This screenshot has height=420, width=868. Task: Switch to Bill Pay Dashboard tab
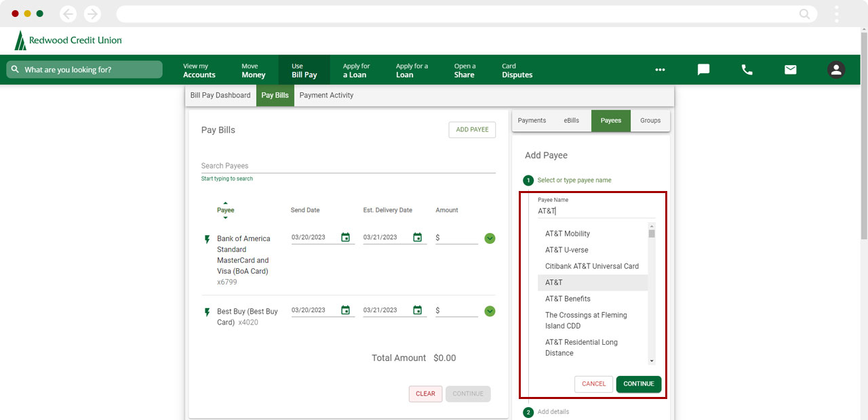(220, 96)
